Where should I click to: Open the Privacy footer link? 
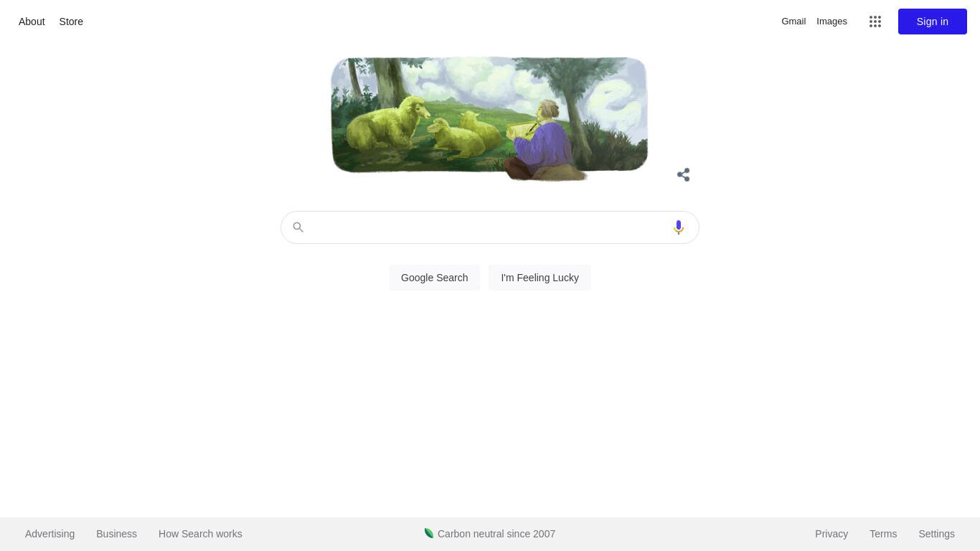(x=831, y=534)
